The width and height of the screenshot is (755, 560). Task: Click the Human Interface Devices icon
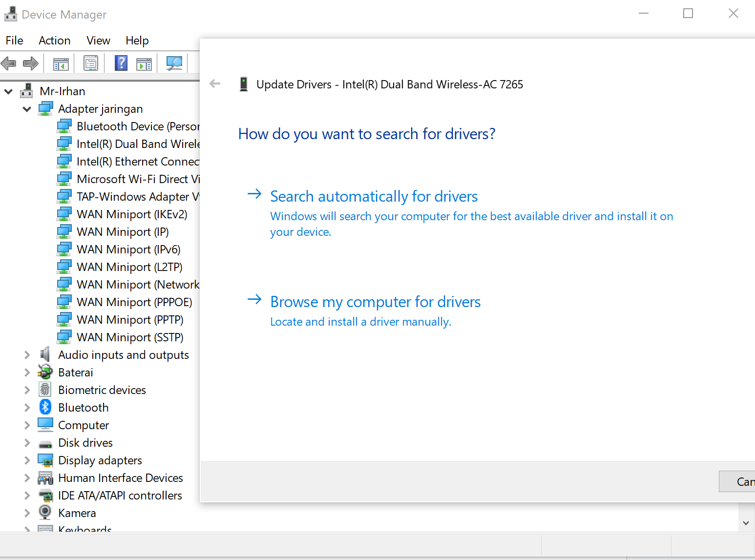[x=45, y=477]
